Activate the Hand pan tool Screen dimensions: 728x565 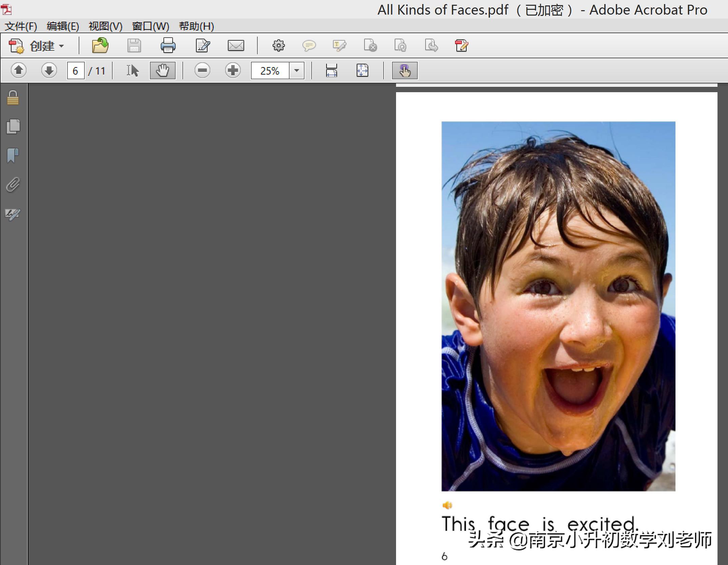pyautogui.click(x=163, y=70)
